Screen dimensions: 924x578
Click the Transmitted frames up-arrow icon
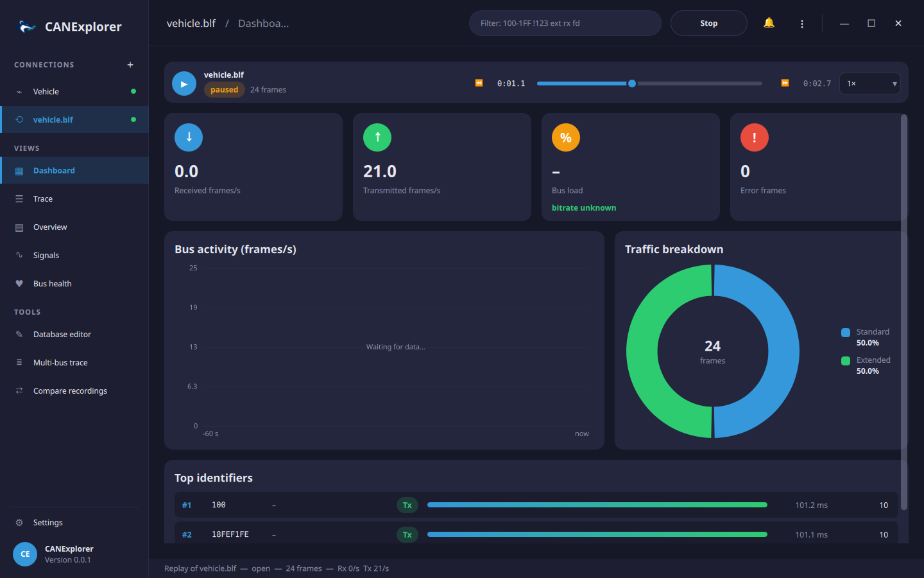pyautogui.click(x=377, y=137)
